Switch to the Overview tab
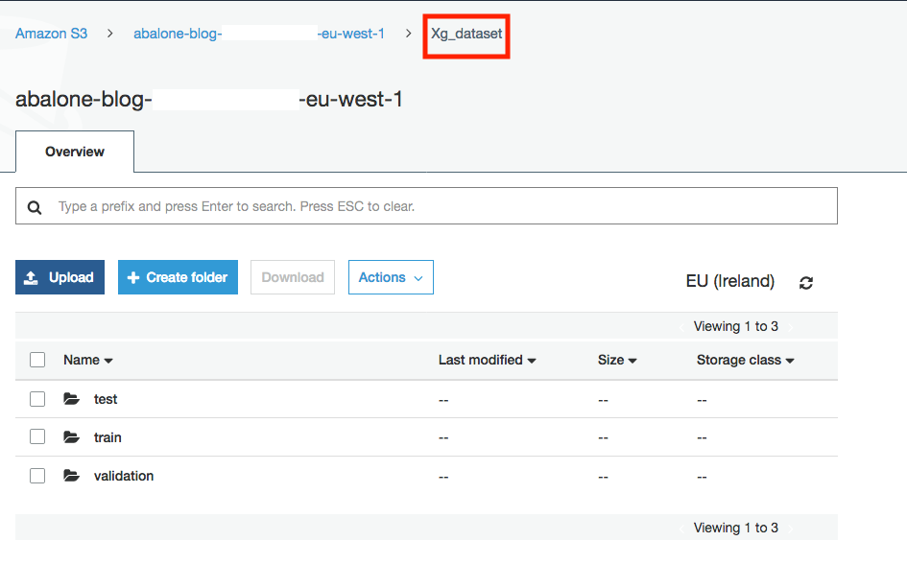 pyautogui.click(x=75, y=152)
